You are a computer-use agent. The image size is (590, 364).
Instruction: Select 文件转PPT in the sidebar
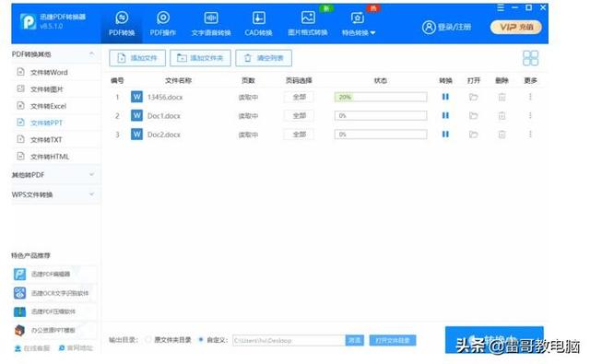pyautogui.click(x=55, y=123)
